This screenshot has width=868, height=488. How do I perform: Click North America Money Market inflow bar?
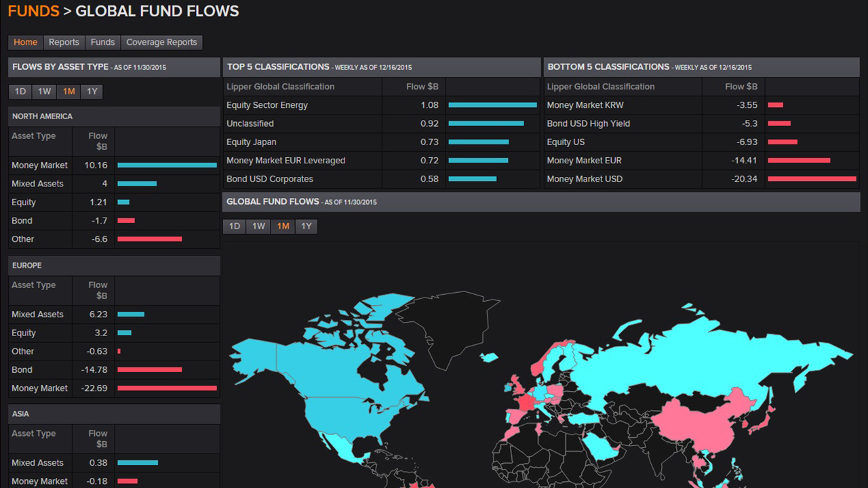(x=167, y=165)
